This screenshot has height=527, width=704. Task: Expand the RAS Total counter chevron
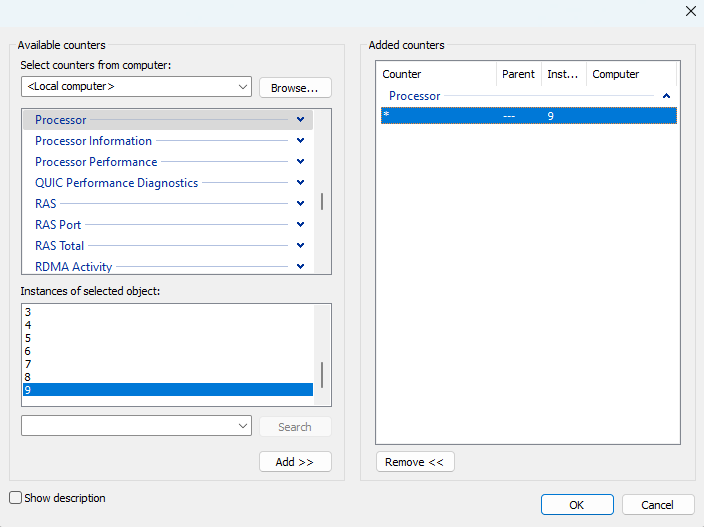[x=300, y=246]
